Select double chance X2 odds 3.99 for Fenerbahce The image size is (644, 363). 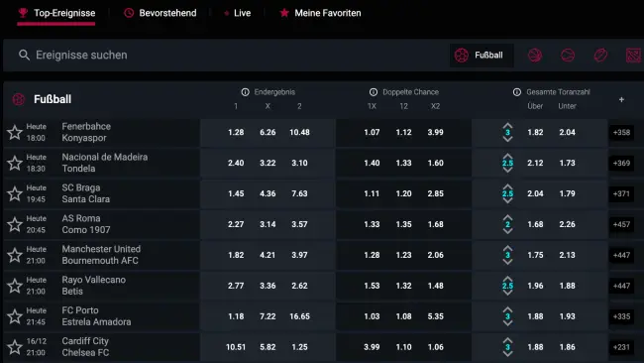coord(435,132)
